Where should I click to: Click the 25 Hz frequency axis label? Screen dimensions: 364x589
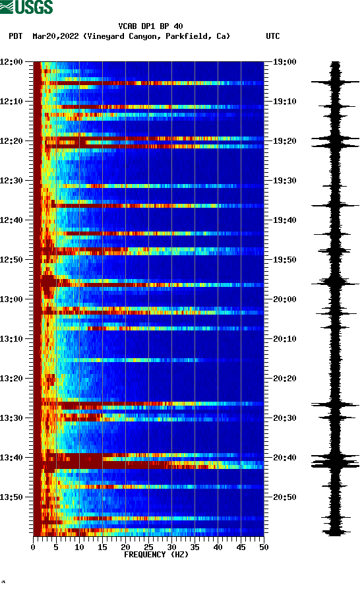point(148,547)
